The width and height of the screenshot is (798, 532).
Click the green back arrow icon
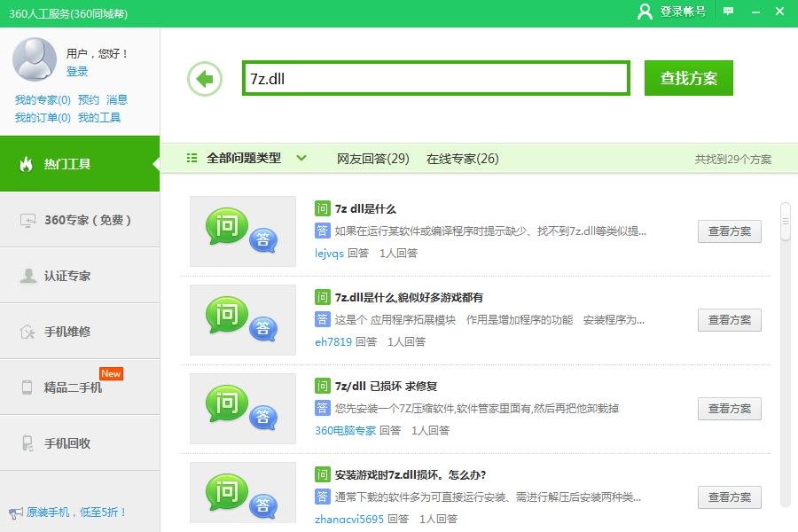(203, 78)
